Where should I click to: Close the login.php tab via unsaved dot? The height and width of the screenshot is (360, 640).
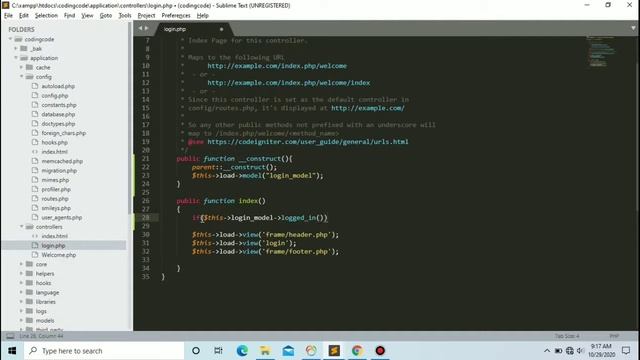[x=222, y=29]
